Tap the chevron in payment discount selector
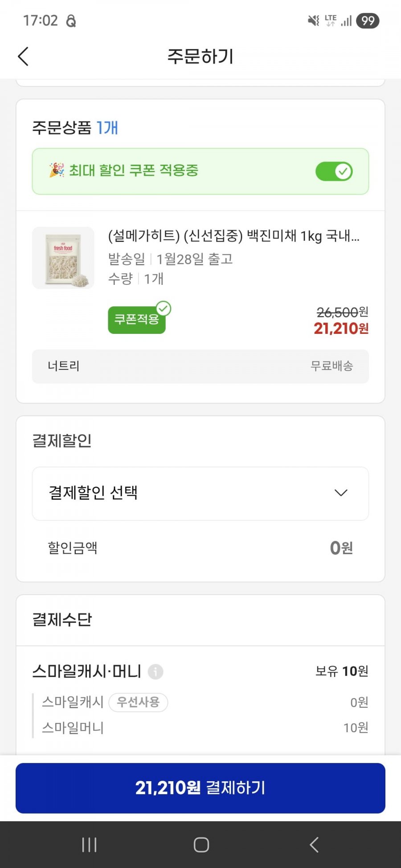The height and width of the screenshot is (868, 401). click(341, 493)
